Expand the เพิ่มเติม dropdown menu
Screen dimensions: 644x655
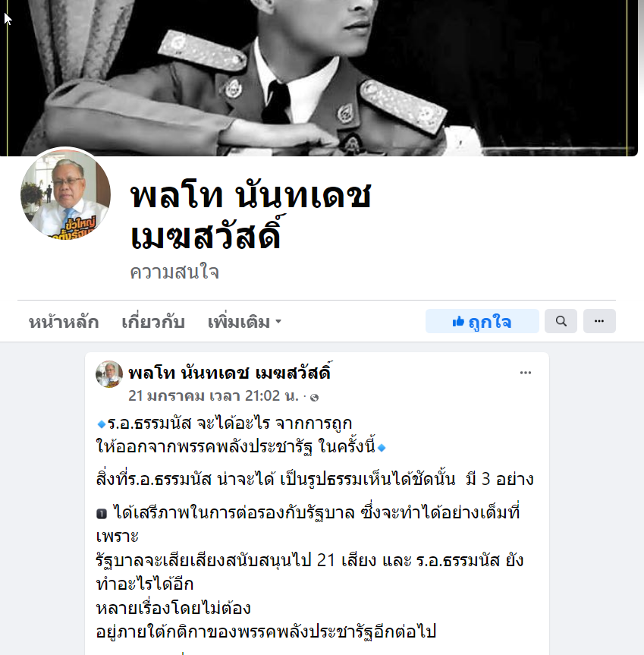coord(244,322)
